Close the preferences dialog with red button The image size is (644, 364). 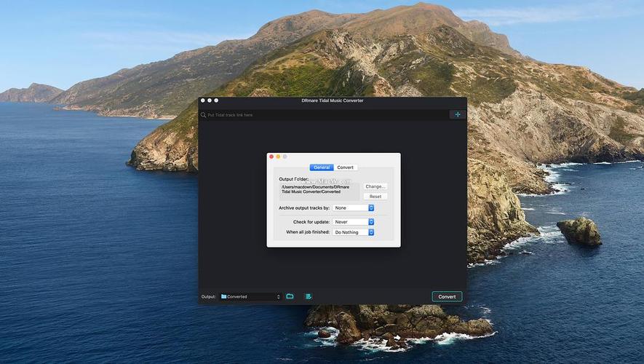(x=271, y=157)
